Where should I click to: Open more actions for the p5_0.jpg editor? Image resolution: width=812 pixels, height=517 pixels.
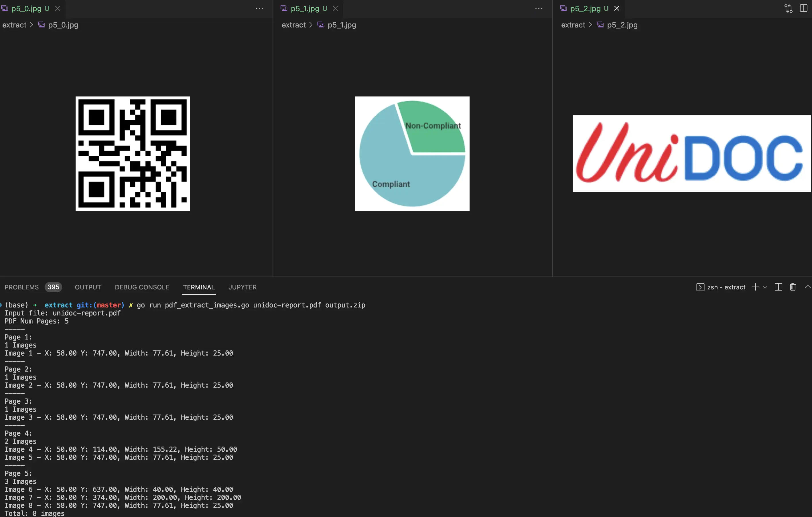259,8
